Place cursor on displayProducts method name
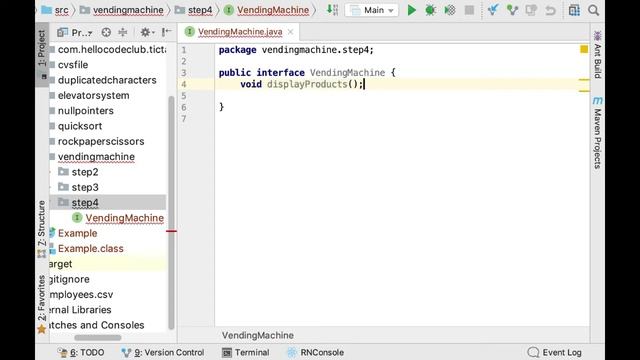640x360 pixels. pos(307,84)
